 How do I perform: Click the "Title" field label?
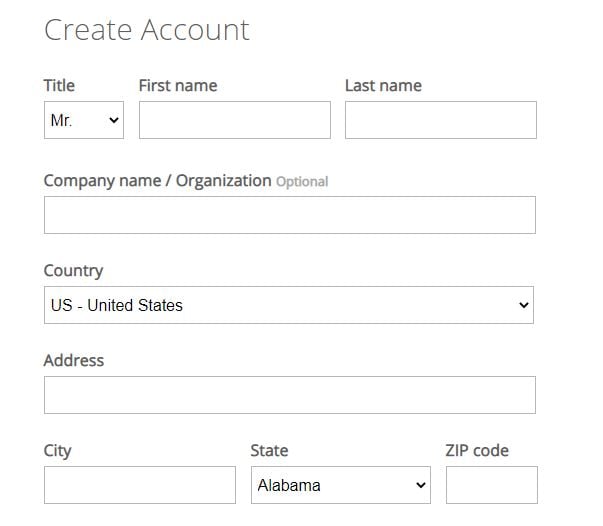59,85
